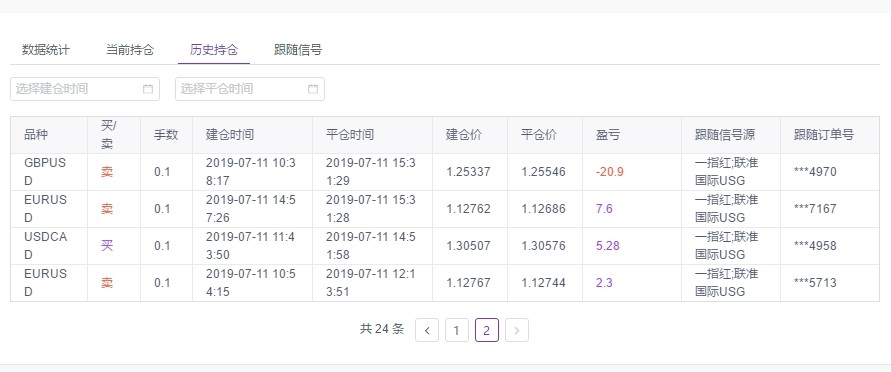The width and height of the screenshot is (891, 372).
Task: Jump to page 1
Action: pos(457,330)
